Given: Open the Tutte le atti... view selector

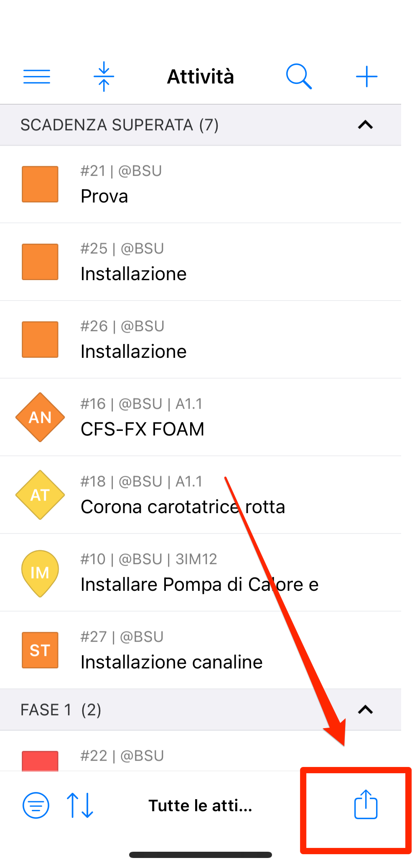Looking at the screenshot, I should (201, 805).
